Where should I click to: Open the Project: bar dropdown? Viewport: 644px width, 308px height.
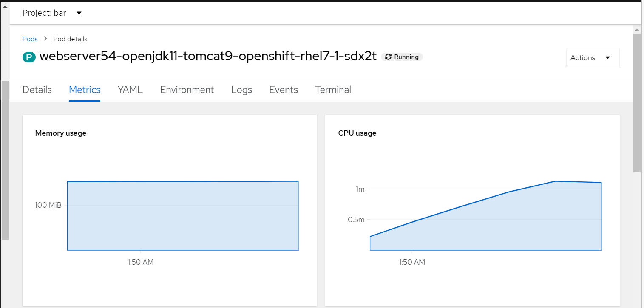[51, 13]
